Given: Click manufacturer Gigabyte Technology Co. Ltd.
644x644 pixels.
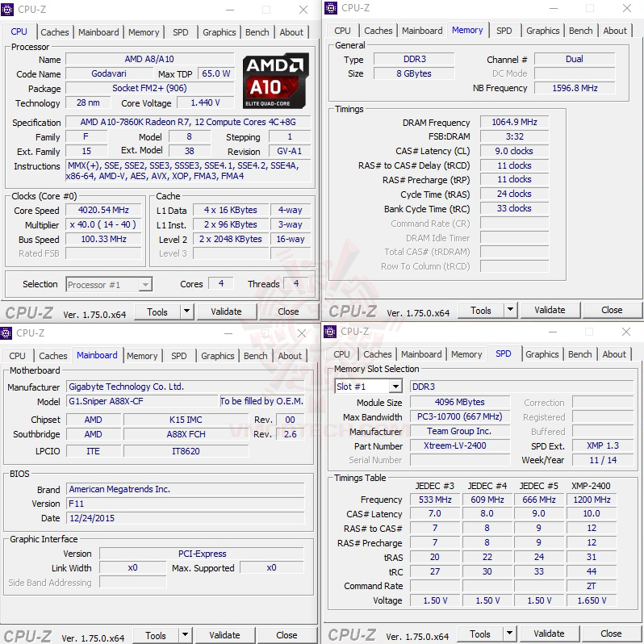Looking at the screenshot, I should pyautogui.click(x=186, y=387).
